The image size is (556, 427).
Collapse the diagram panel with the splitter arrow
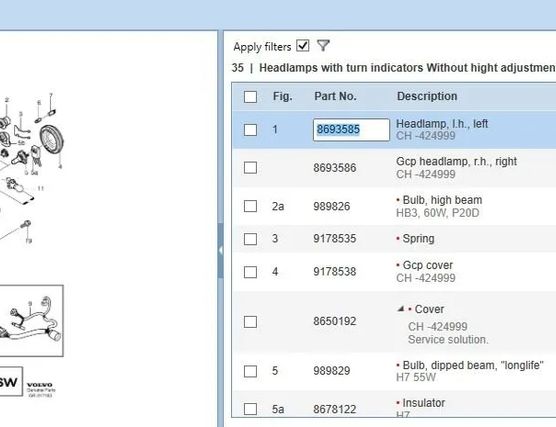point(221,250)
